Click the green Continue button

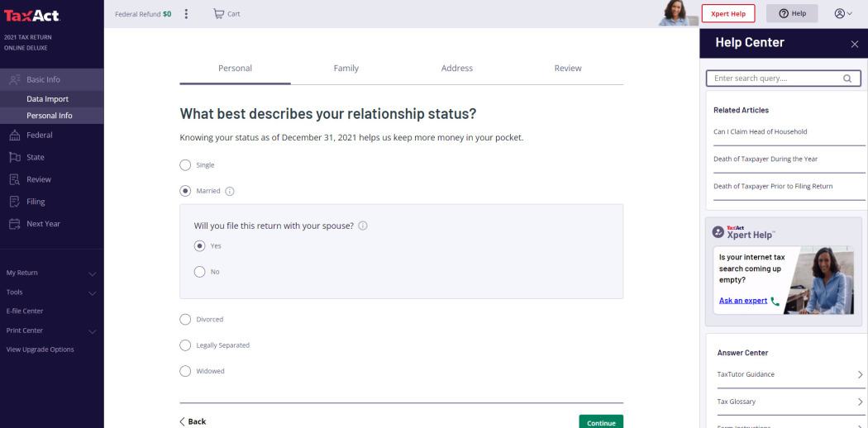point(601,421)
